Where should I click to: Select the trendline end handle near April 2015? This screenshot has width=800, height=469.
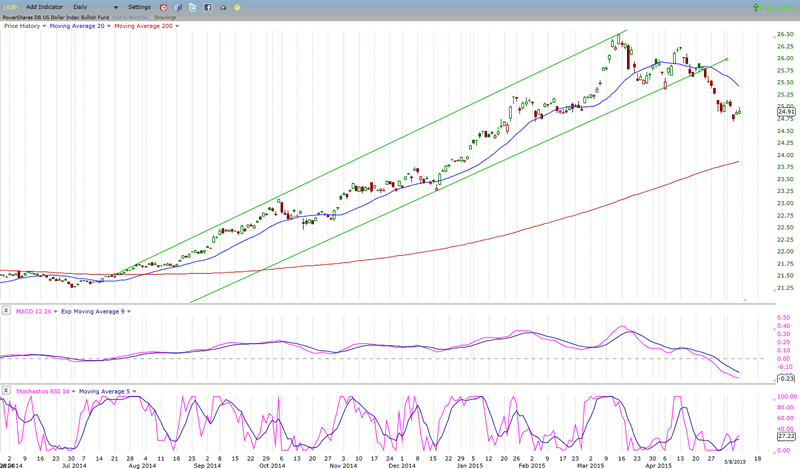pyautogui.click(x=727, y=59)
